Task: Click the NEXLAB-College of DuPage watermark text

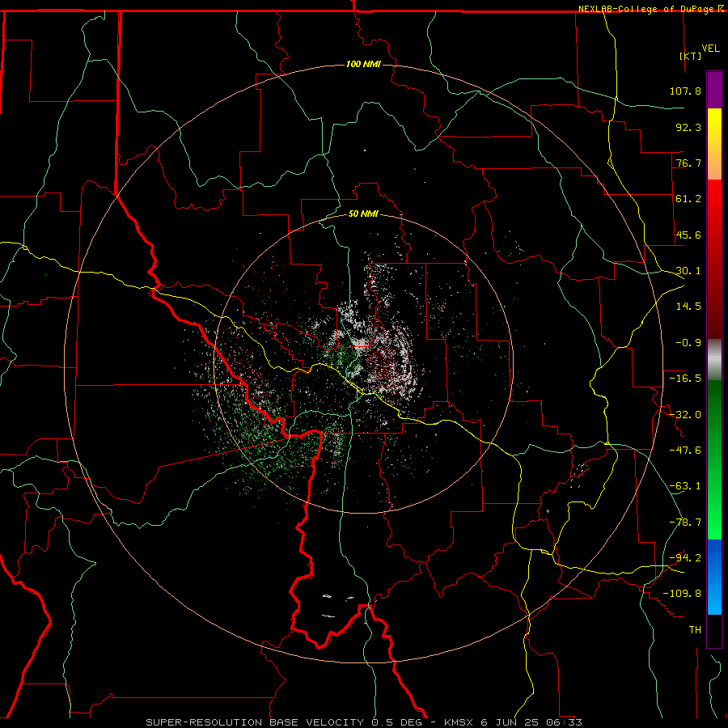Action: (x=648, y=9)
